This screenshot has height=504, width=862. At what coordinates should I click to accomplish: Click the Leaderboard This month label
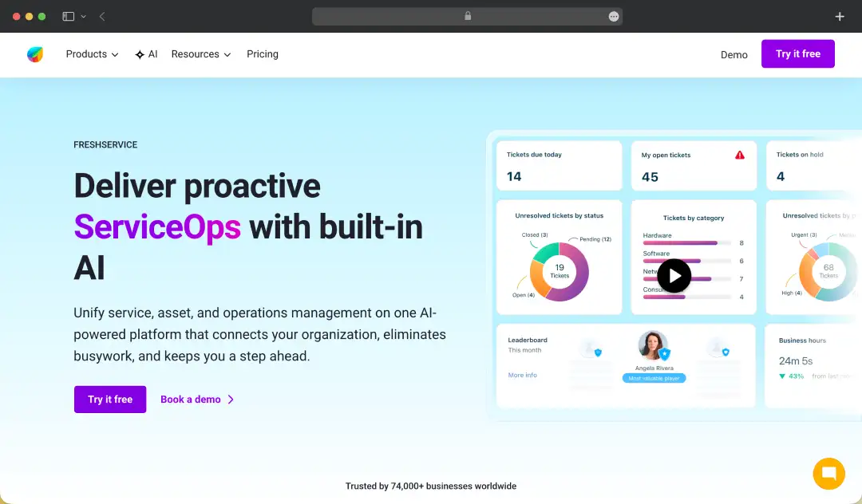(x=528, y=345)
